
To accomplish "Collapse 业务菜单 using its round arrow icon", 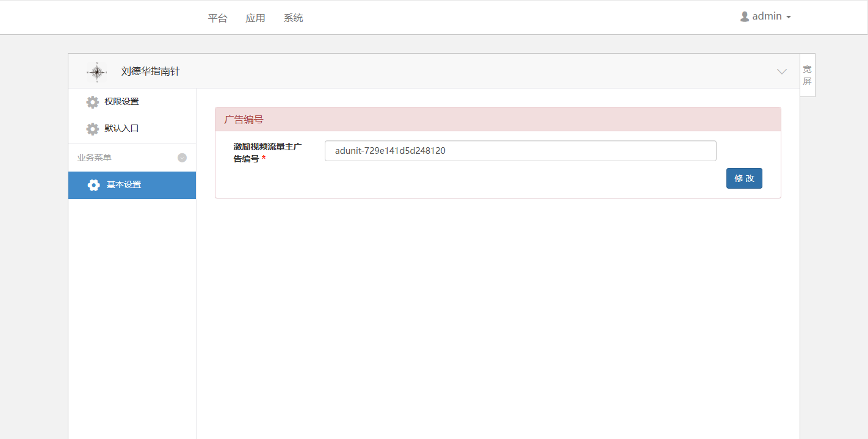I will coord(182,158).
